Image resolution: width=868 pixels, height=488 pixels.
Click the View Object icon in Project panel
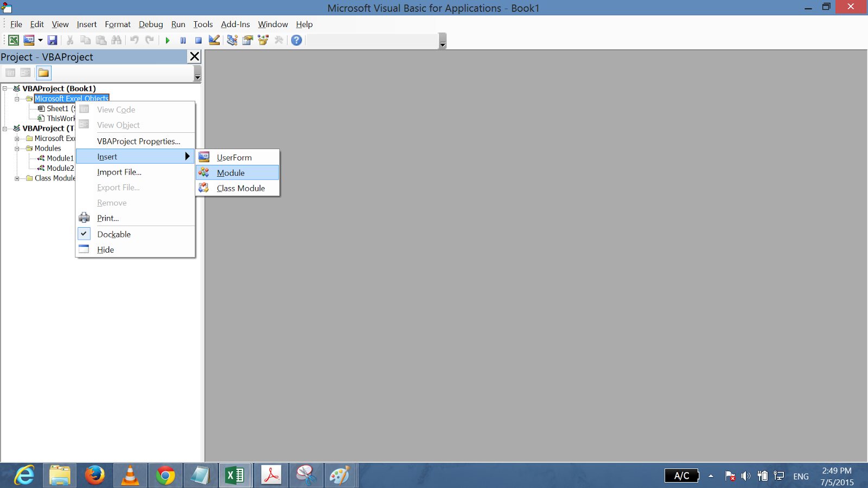[x=25, y=73]
